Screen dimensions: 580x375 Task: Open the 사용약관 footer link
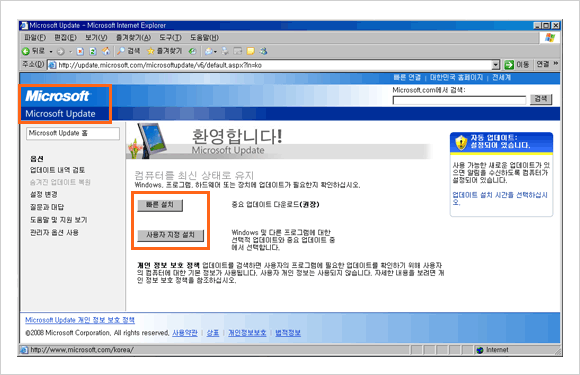coord(185,333)
